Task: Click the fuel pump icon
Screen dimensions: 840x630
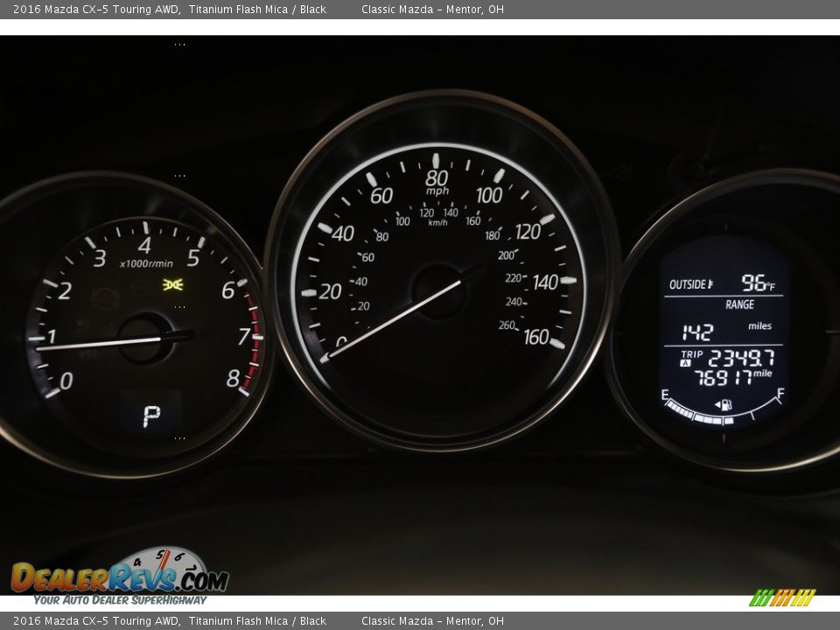Action: 724,405
